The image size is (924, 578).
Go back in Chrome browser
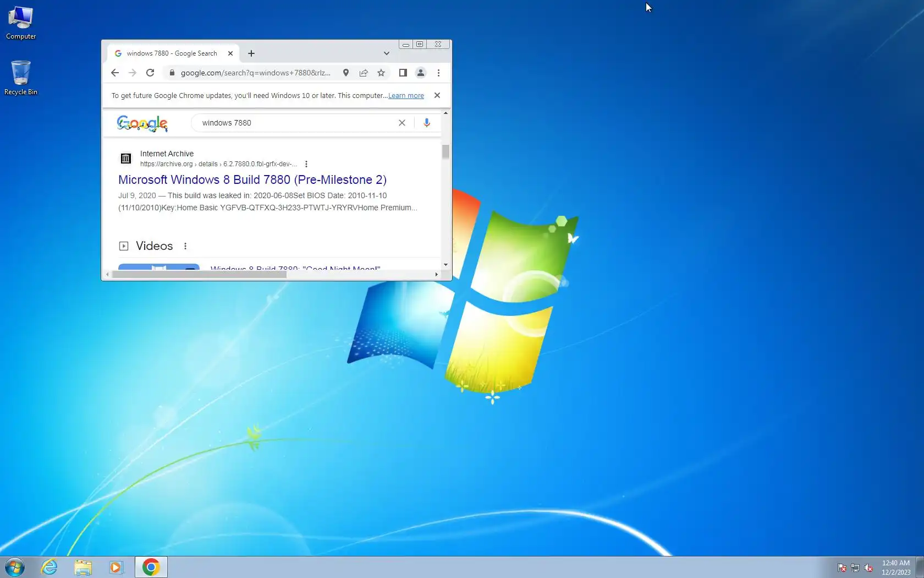click(114, 73)
